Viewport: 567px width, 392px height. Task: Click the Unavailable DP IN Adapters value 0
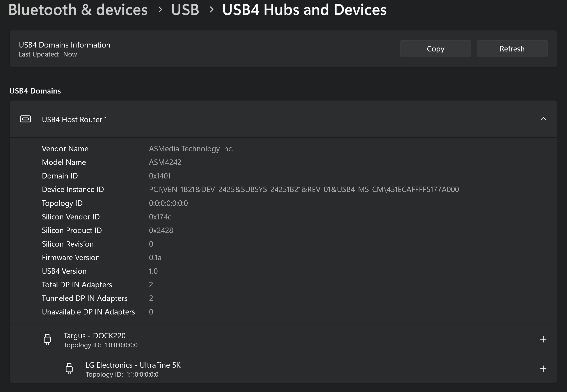pos(151,312)
